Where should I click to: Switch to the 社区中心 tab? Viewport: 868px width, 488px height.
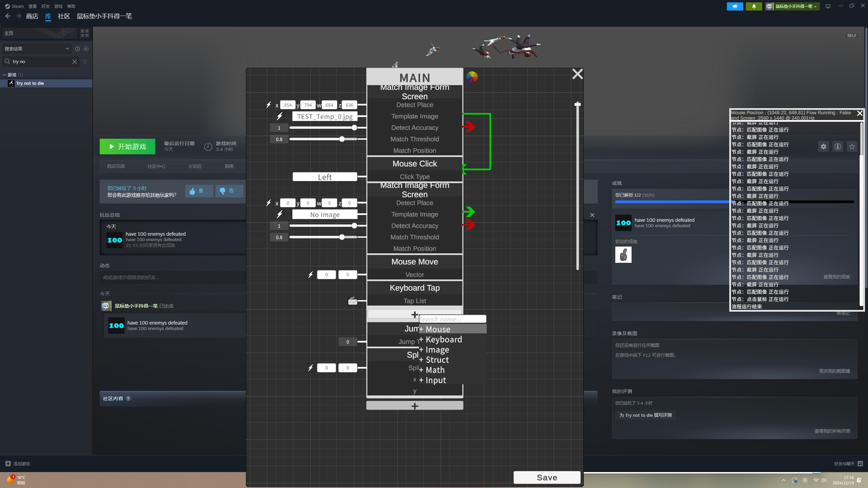(156, 166)
